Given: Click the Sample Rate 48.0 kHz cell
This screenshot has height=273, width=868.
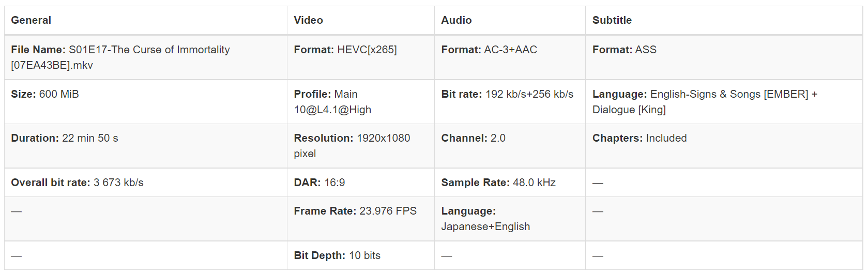Looking at the screenshot, I should [498, 183].
